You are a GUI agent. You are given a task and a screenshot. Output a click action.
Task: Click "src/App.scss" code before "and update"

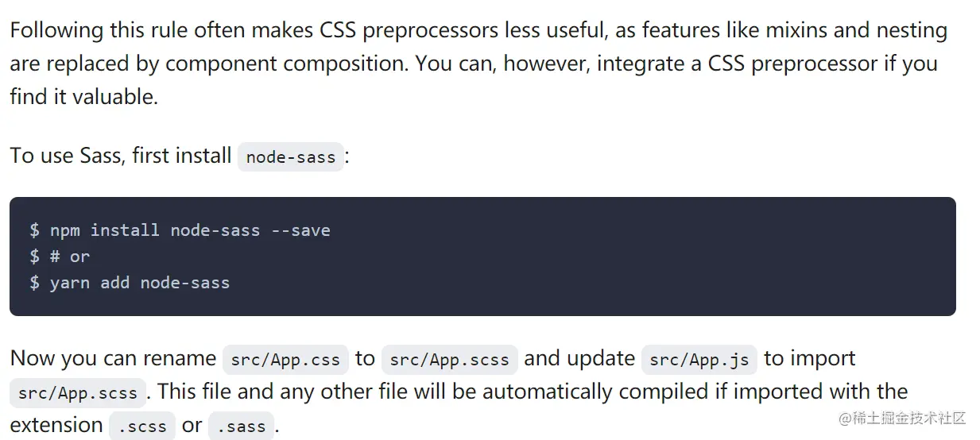click(449, 360)
